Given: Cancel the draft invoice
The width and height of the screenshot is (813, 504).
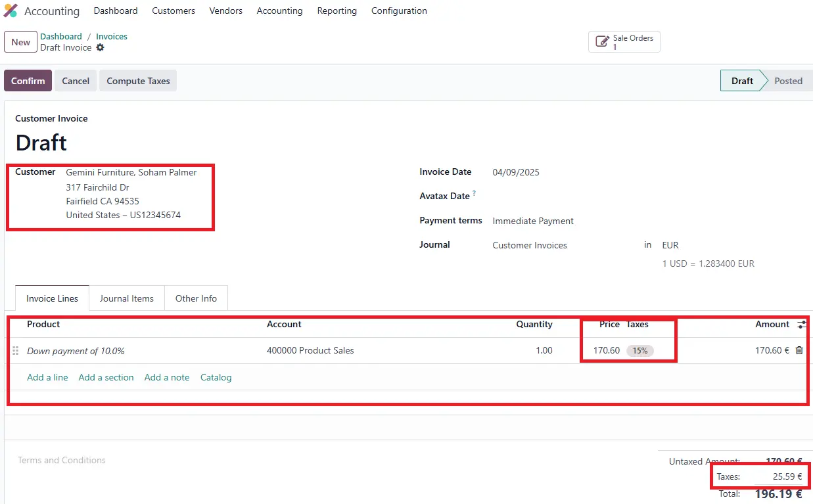Looking at the screenshot, I should click(76, 81).
